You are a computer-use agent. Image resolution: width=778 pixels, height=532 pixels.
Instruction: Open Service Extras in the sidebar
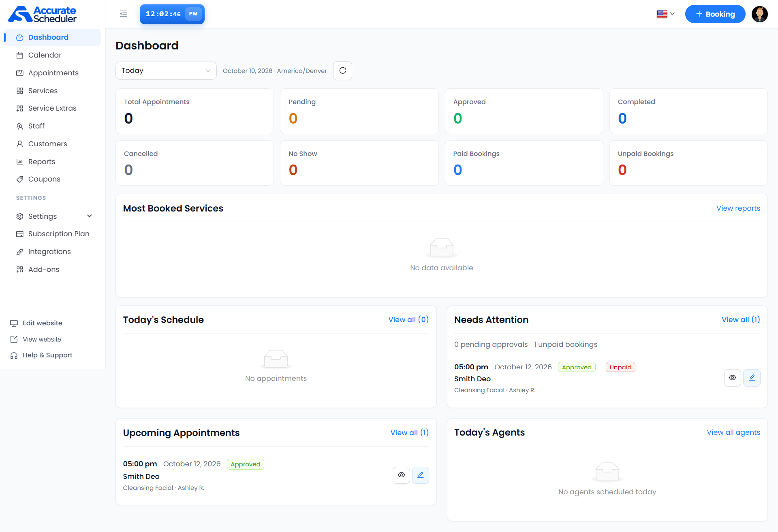click(52, 108)
